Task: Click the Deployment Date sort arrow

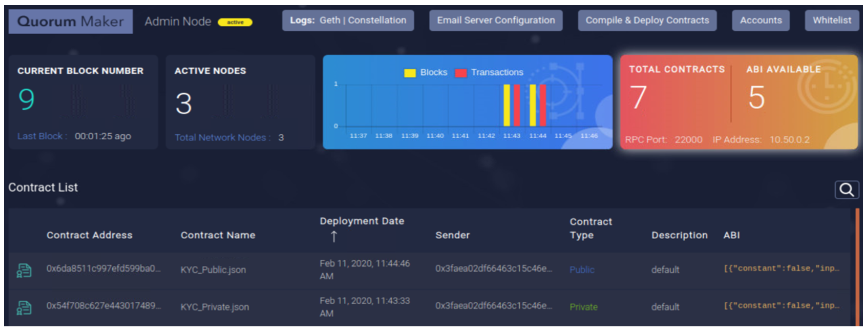Action: point(334,236)
